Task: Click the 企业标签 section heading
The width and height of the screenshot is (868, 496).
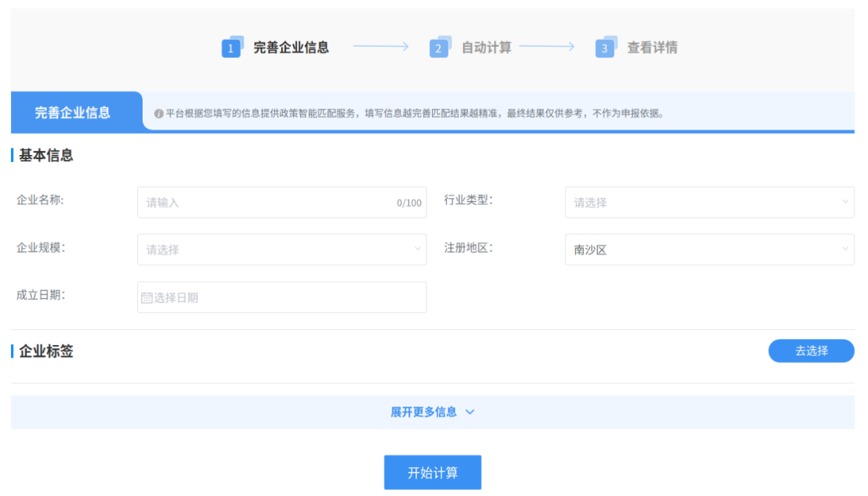Action: [x=45, y=351]
